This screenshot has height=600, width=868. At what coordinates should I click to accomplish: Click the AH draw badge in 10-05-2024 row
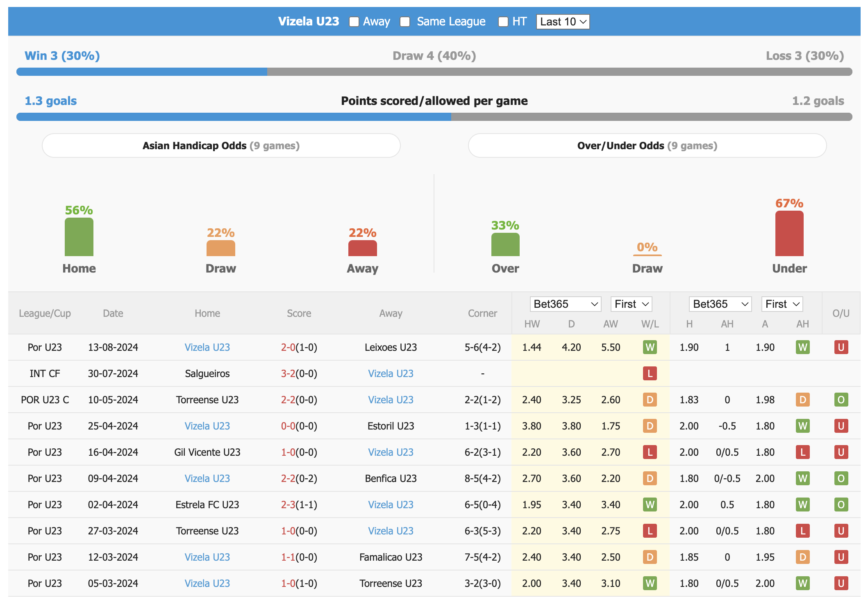(803, 400)
